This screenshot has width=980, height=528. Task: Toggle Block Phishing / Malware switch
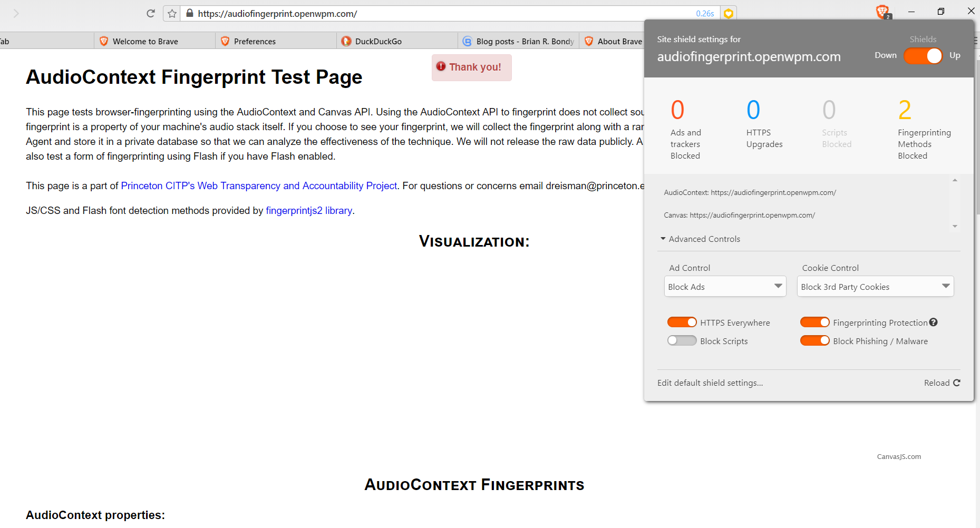815,340
